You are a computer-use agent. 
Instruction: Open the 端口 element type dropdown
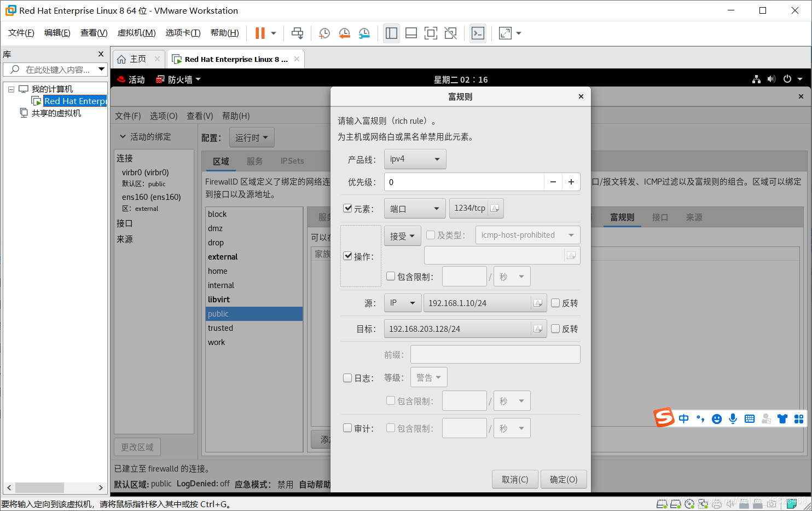(x=415, y=209)
